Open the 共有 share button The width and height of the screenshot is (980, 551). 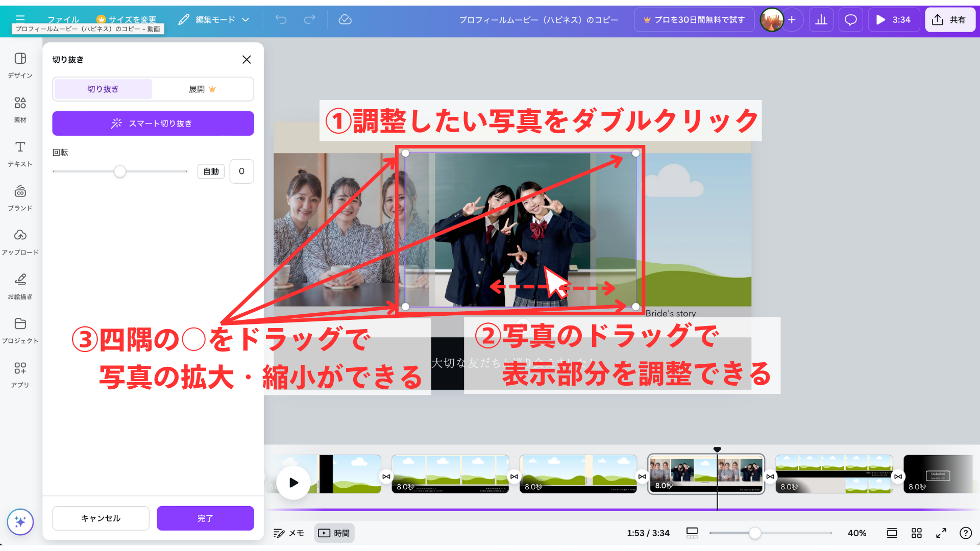point(950,20)
